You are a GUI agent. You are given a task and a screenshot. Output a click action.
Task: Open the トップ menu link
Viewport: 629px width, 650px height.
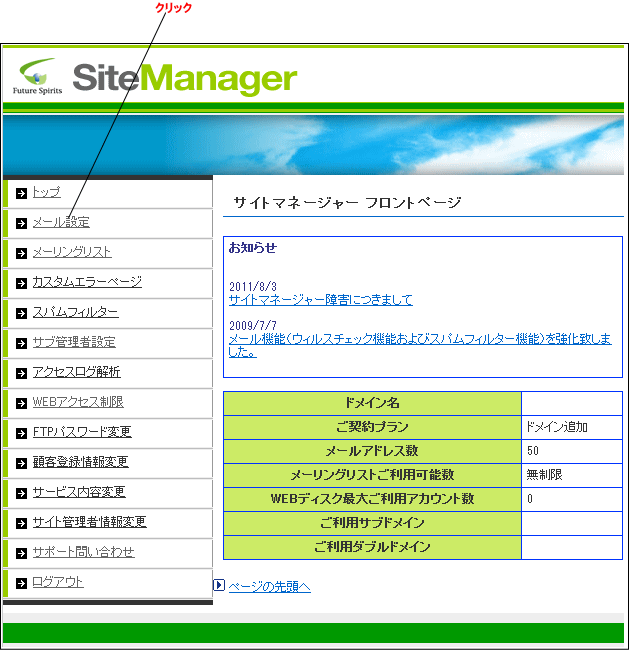click(x=47, y=192)
